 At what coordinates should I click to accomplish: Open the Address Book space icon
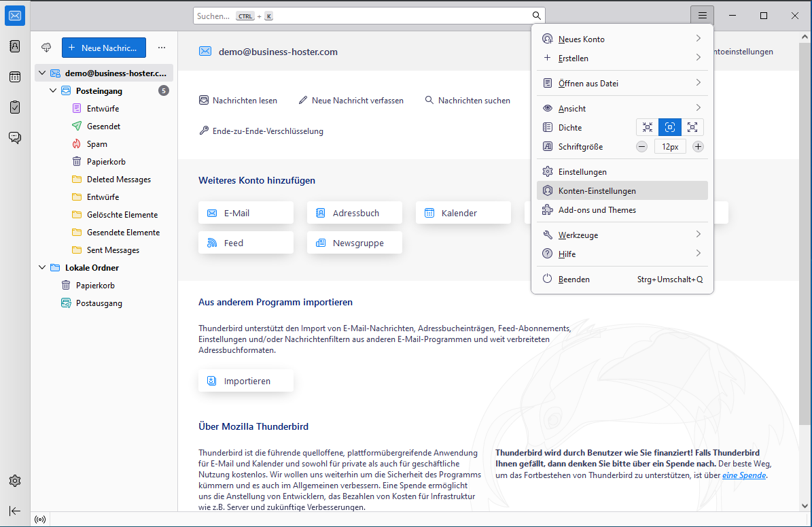15,47
